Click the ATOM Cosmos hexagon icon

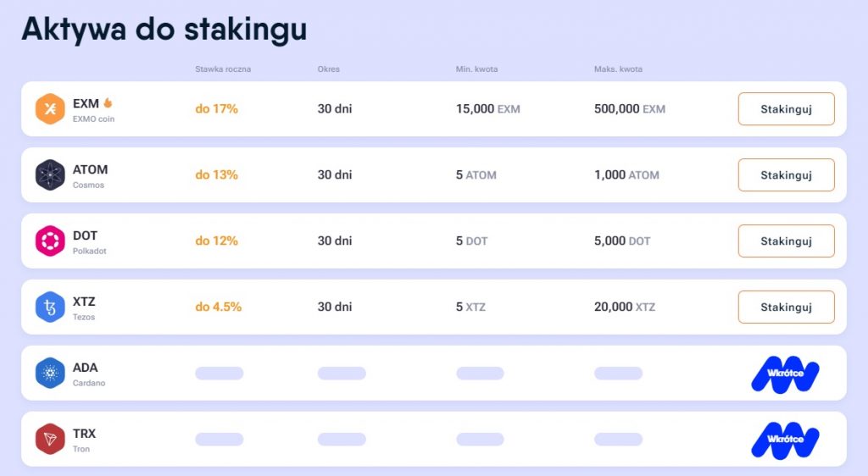50,175
